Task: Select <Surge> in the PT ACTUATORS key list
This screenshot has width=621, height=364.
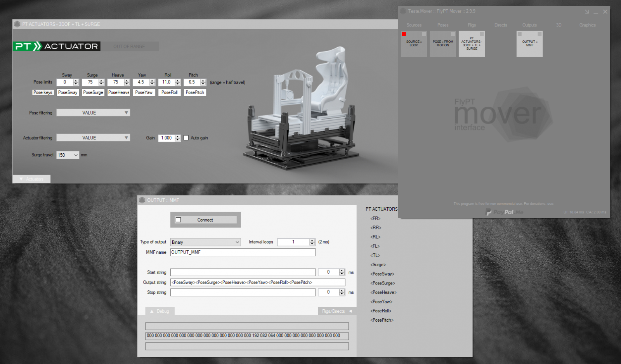Action: tap(378, 264)
